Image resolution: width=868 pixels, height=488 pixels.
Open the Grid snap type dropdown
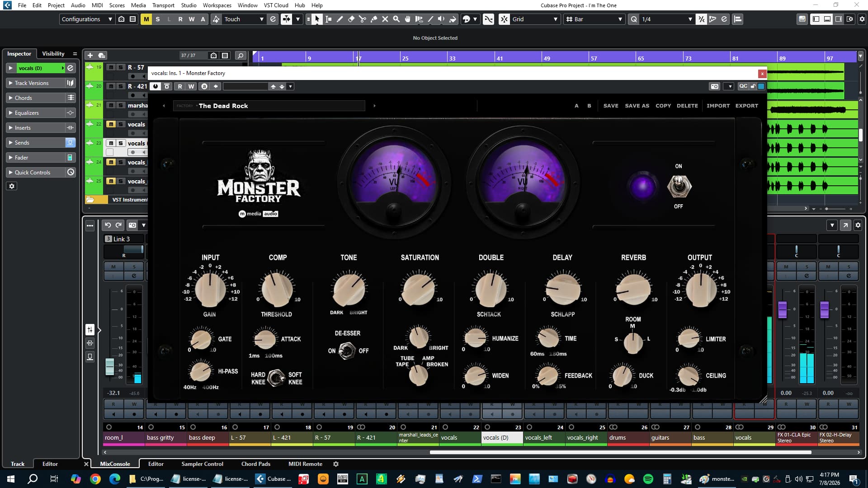(535, 19)
